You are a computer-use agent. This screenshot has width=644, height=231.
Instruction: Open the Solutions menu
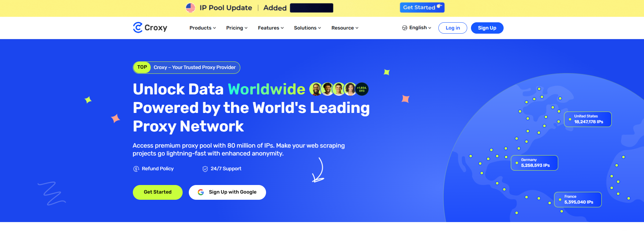[307, 28]
